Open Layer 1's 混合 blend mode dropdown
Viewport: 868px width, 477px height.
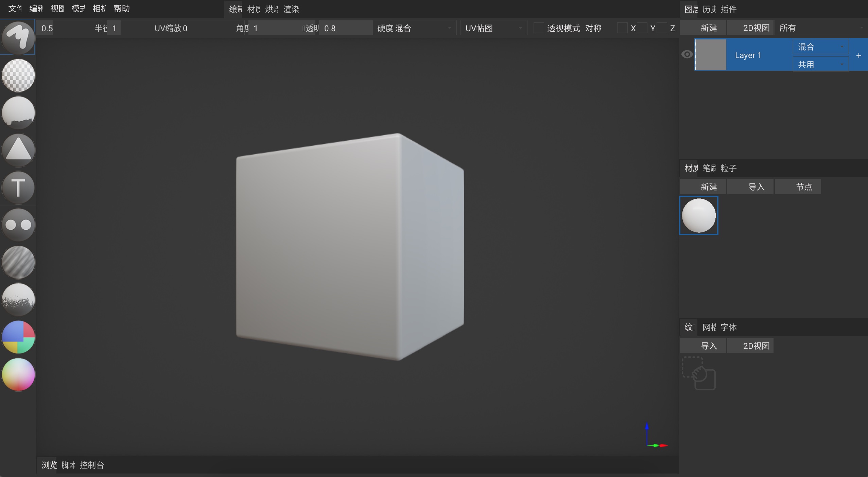pos(820,47)
